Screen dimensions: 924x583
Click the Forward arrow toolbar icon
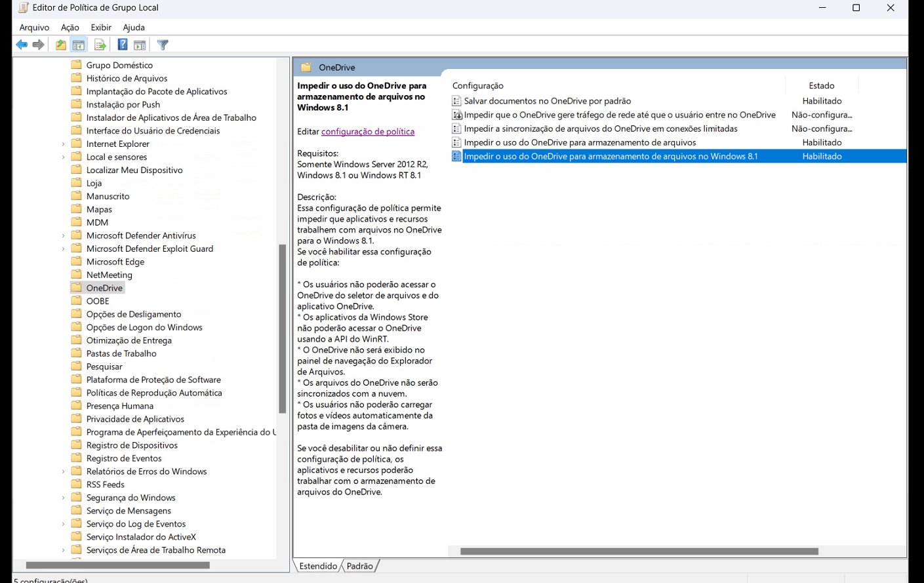(x=39, y=45)
